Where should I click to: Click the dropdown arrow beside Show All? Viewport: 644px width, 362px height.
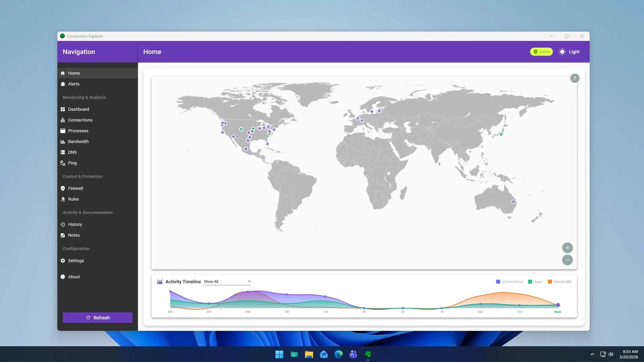tap(249, 281)
